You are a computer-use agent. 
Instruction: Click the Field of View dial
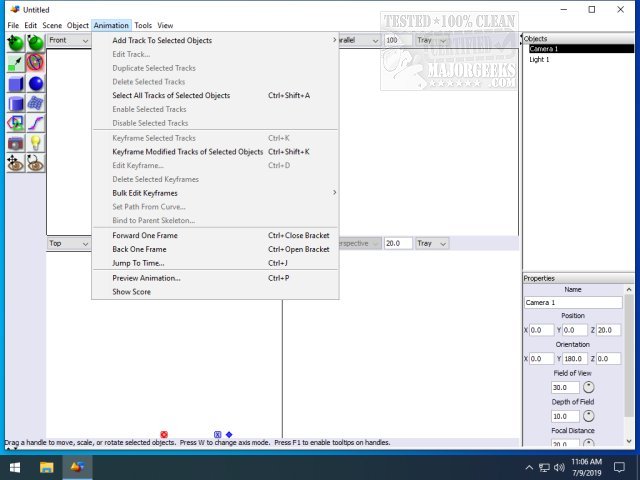click(x=588, y=387)
